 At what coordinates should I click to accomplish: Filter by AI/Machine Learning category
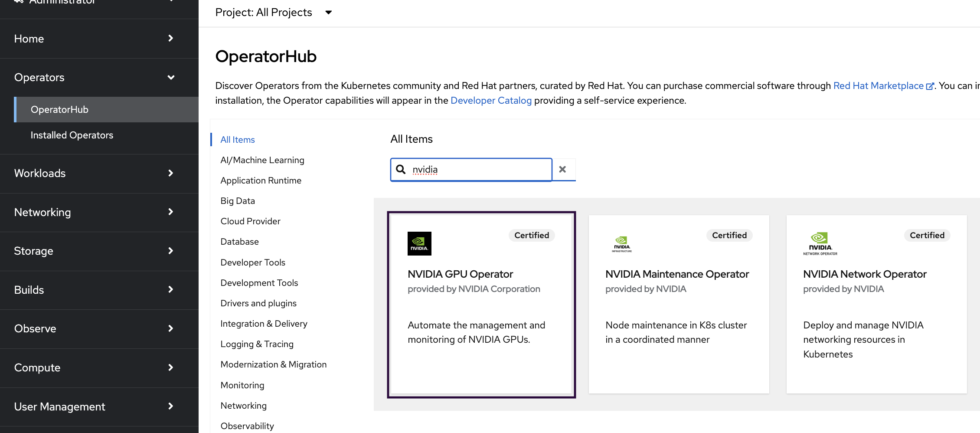pos(262,160)
